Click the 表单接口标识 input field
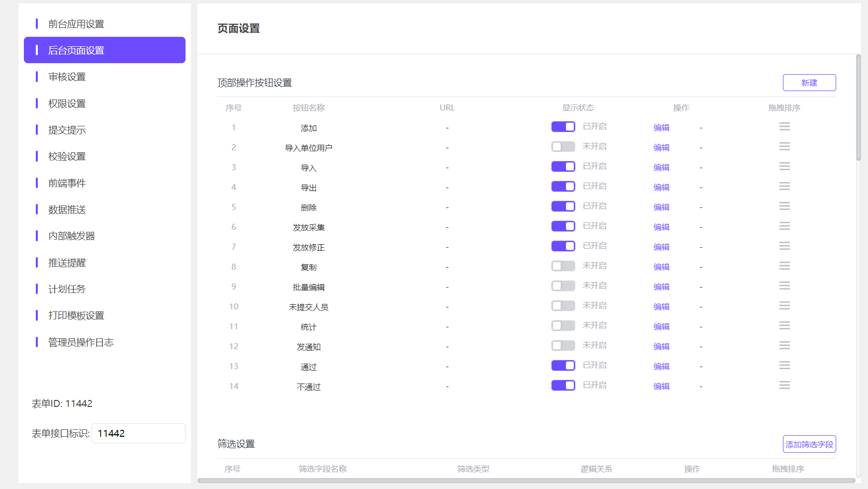868x489 pixels. pos(138,433)
